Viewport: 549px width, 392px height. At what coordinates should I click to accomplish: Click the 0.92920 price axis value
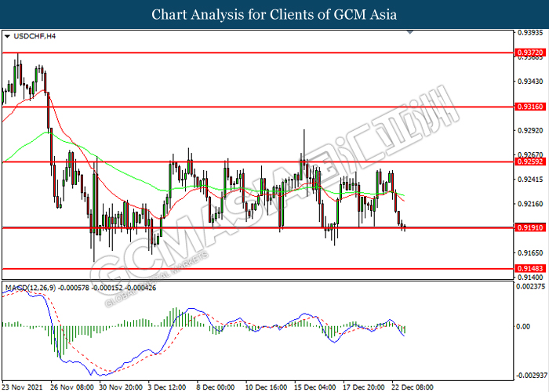pyautogui.click(x=530, y=131)
